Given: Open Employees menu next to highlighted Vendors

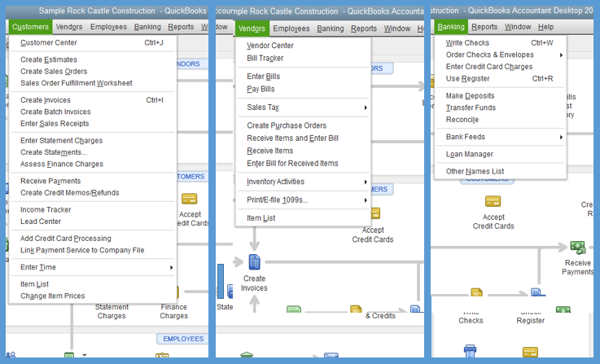Looking at the screenshot, I should point(291,29).
